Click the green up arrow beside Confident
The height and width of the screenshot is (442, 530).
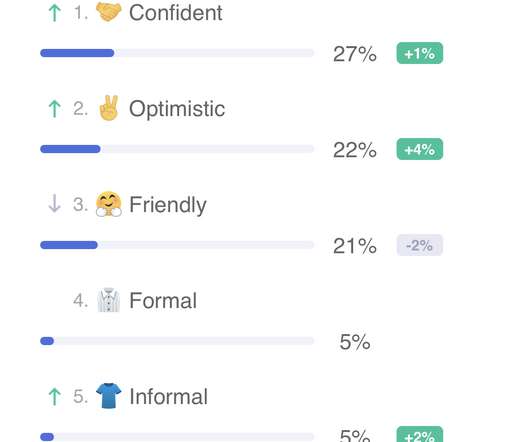coord(54,13)
